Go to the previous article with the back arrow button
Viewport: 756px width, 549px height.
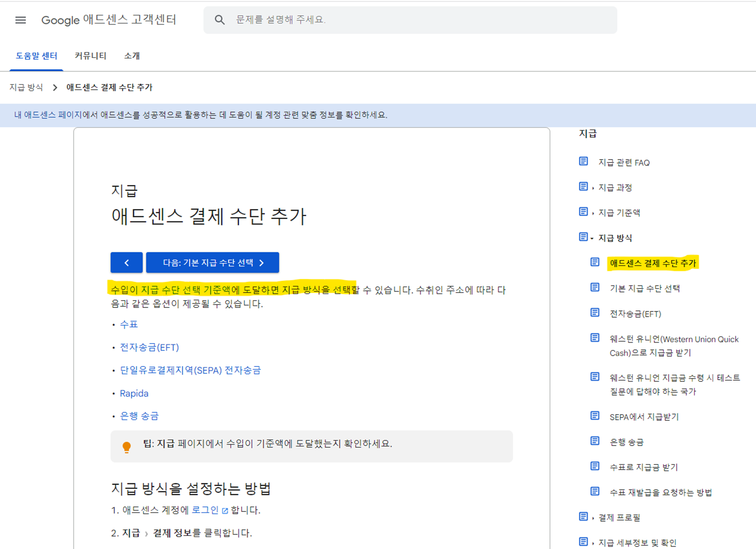[126, 263]
